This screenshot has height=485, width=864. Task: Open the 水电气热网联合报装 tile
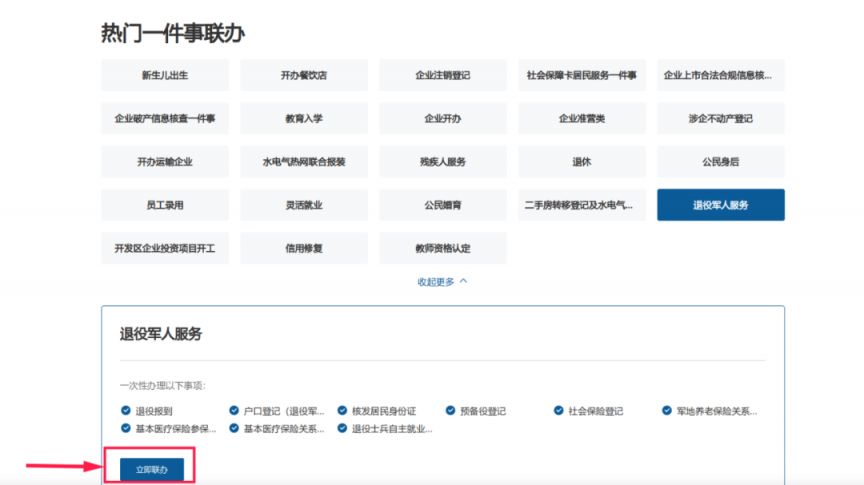point(303,161)
